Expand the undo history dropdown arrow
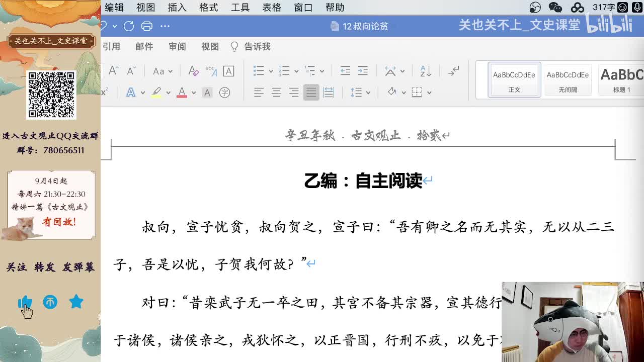 pos(115,26)
